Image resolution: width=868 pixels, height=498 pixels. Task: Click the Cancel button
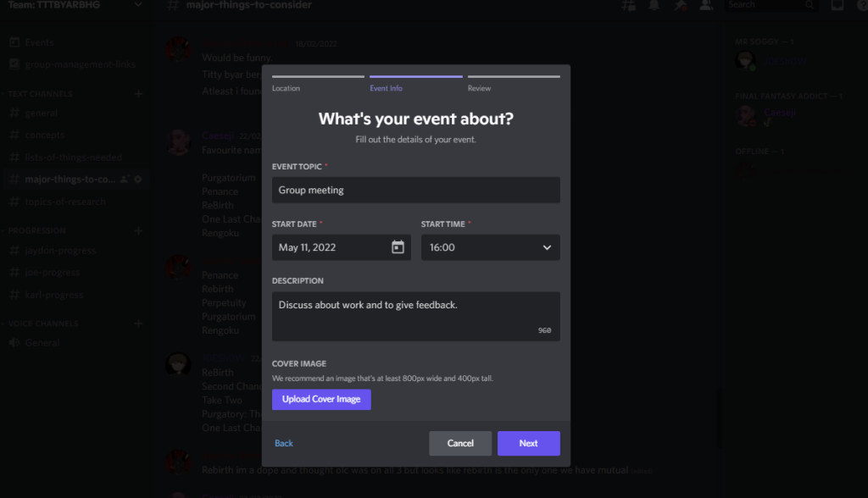tap(459, 443)
